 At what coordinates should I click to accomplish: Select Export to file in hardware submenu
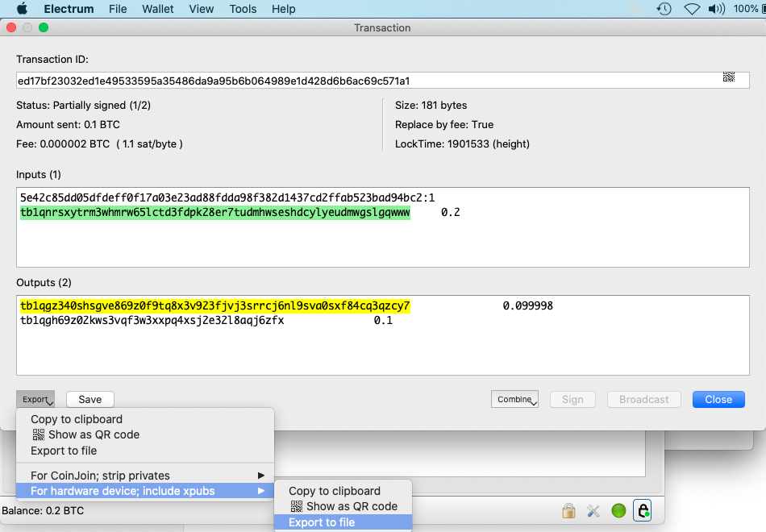pyautogui.click(x=343, y=522)
